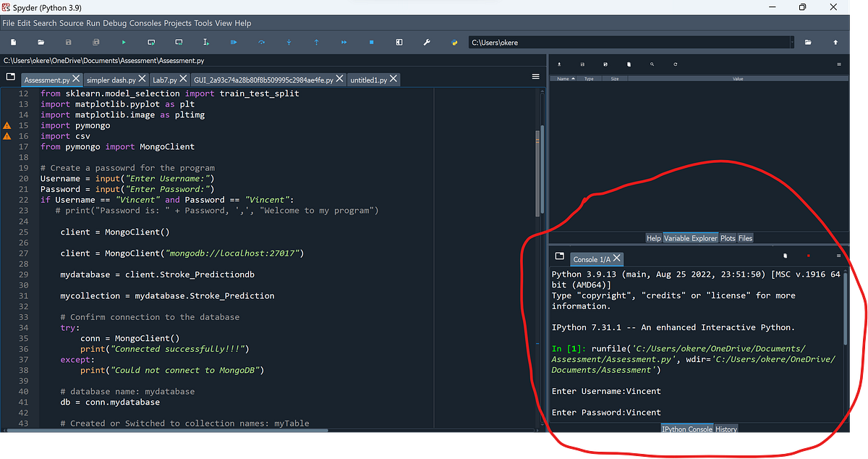Toggle maximize current pane
868x459 pixels.
[399, 42]
